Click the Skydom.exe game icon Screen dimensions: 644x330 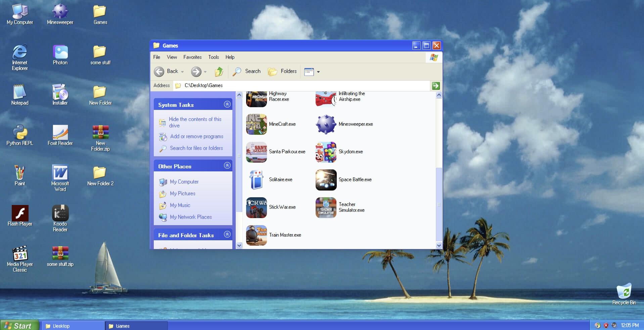pyautogui.click(x=326, y=152)
